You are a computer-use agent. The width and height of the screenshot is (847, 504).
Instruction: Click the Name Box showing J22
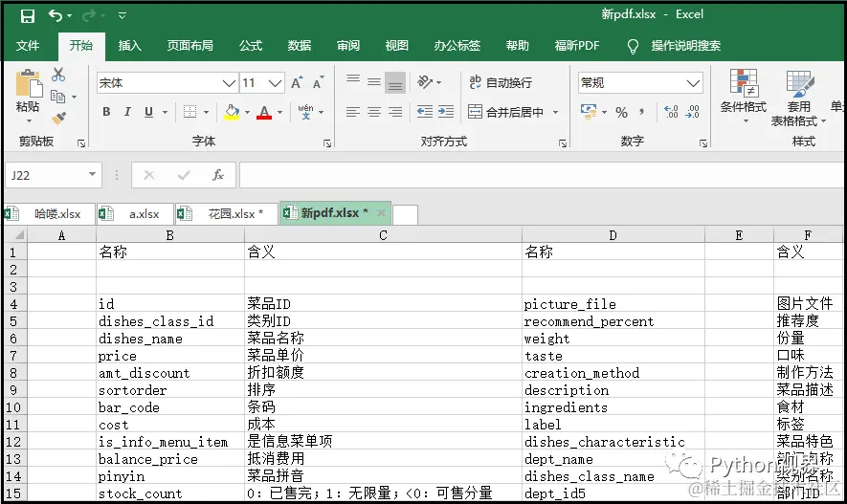pos(53,175)
